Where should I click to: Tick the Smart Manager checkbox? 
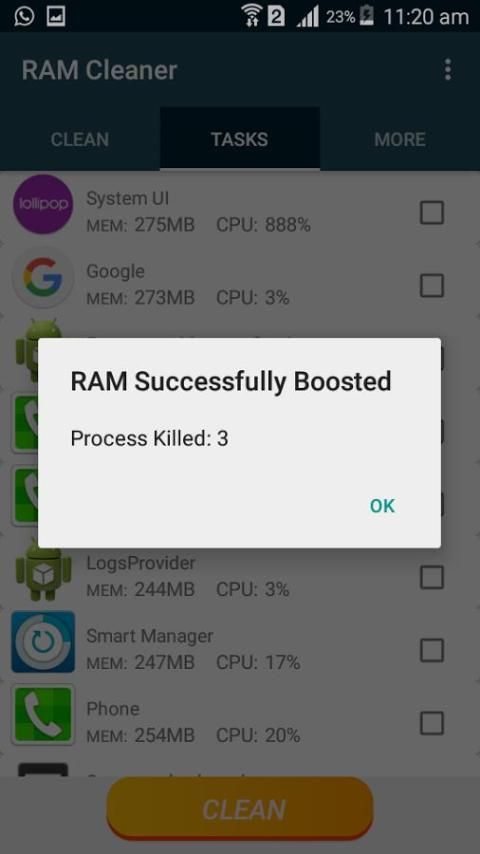click(x=432, y=650)
